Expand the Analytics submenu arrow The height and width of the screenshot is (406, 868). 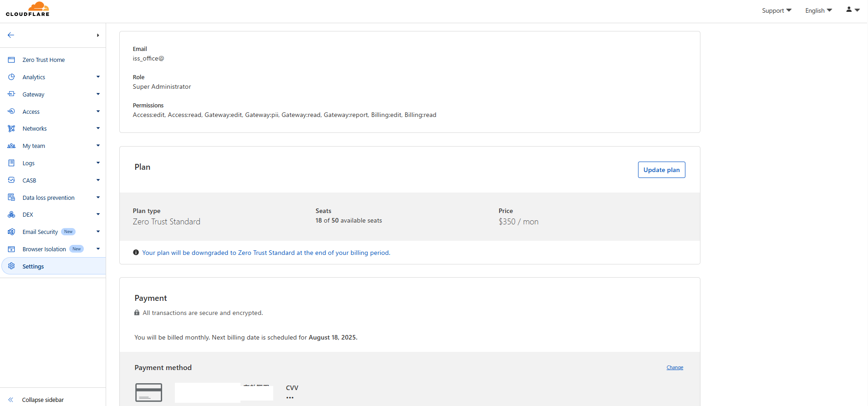click(98, 77)
